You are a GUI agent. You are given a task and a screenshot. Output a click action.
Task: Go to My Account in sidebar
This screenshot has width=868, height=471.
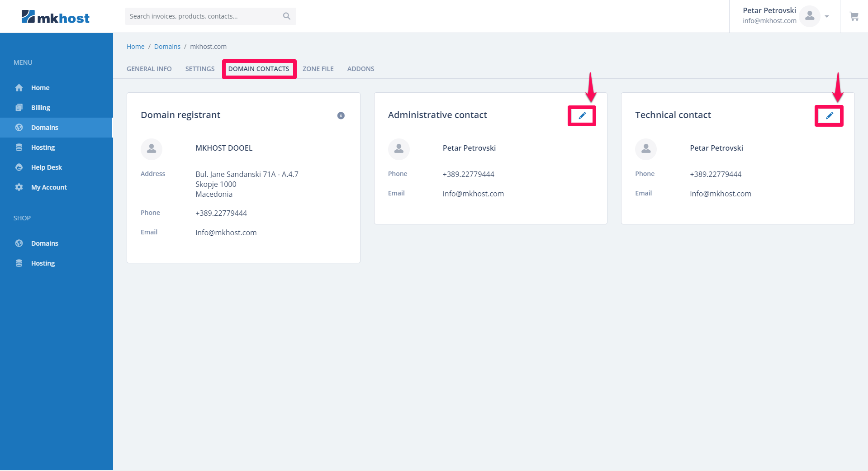tap(49, 187)
